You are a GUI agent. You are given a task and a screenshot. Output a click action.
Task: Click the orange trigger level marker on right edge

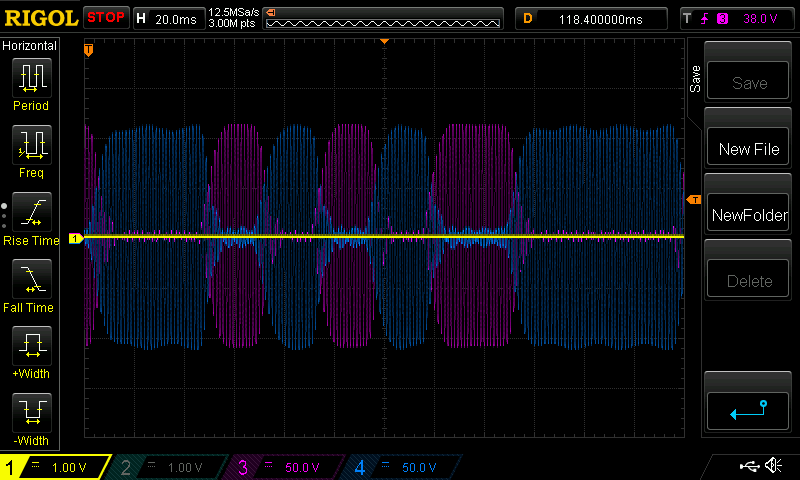[x=694, y=199]
